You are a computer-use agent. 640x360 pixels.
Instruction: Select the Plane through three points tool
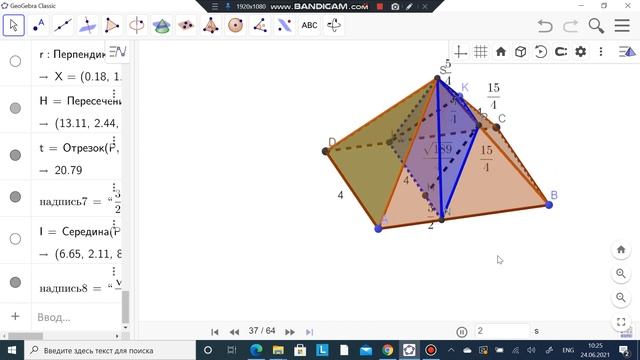tap(186, 25)
